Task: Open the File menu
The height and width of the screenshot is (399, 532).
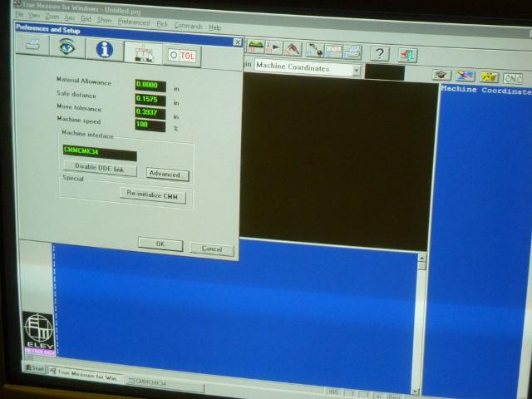Action: tap(19, 15)
